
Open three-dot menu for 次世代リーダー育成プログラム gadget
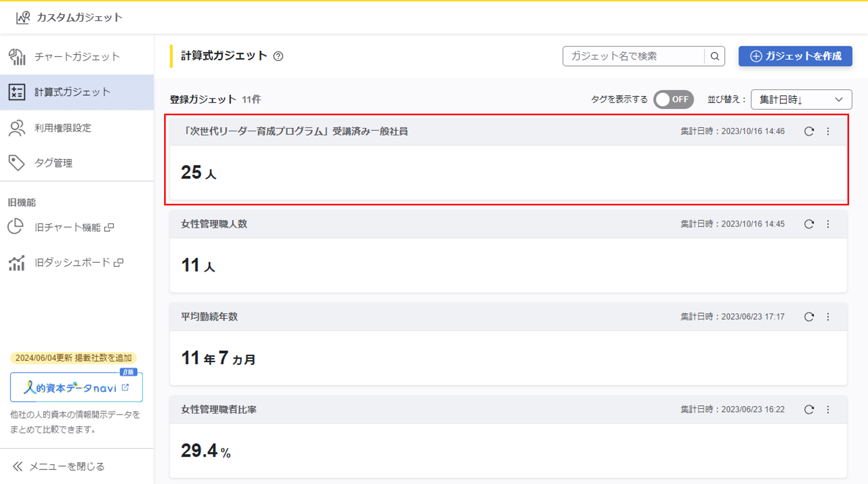tap(828, 131)
